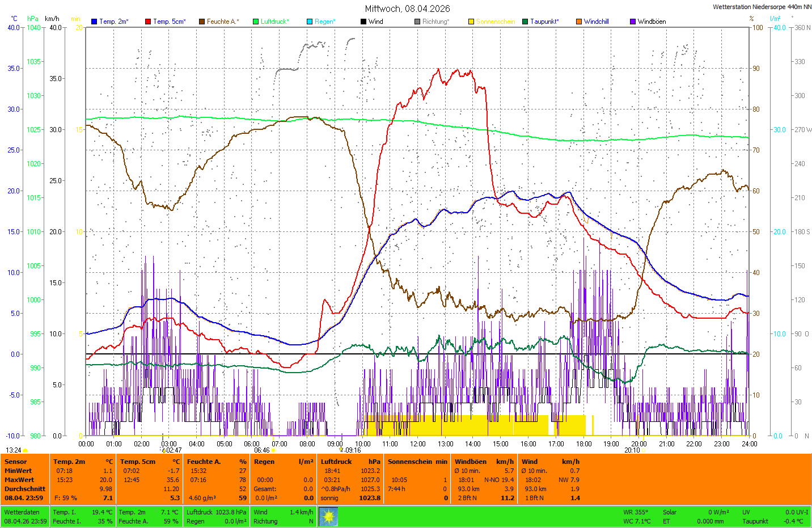Select the Taupunkt legend label

(x=544, y=22)
